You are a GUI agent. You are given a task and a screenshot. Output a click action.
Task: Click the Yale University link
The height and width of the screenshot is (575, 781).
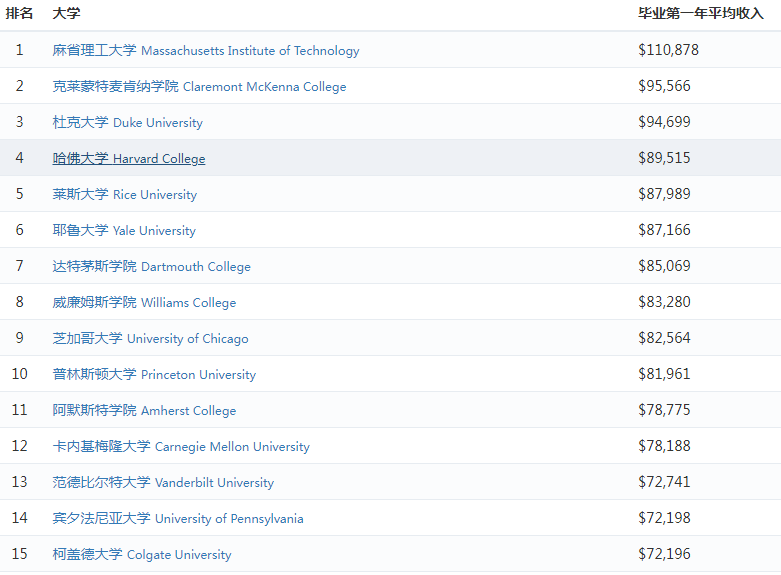pos(124,230)
